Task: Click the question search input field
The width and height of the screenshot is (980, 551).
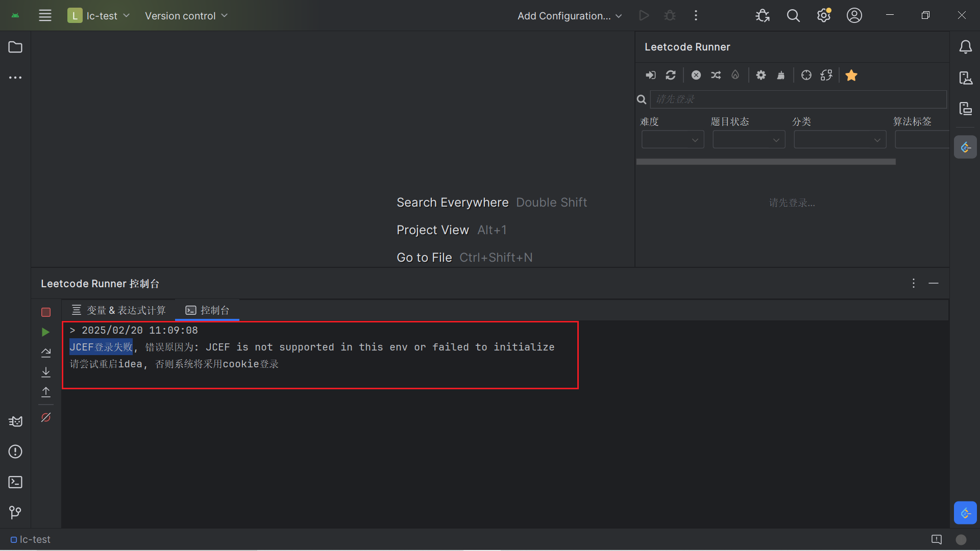Action: click(798, 99)
